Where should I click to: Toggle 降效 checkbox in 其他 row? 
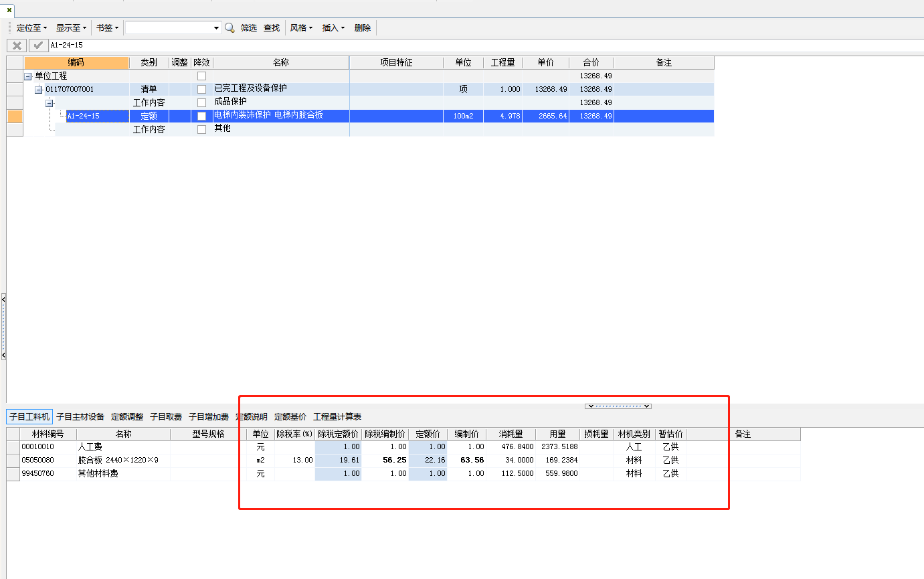pos(201,130)
